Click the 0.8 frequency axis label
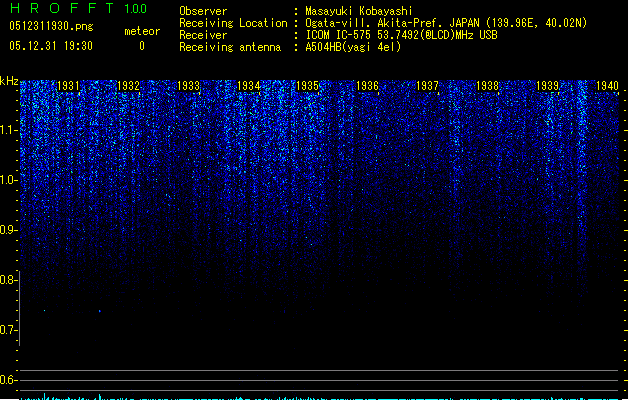The width and height of the screenshot is (629, 400). pyautogui.click(x=8, y=280)
